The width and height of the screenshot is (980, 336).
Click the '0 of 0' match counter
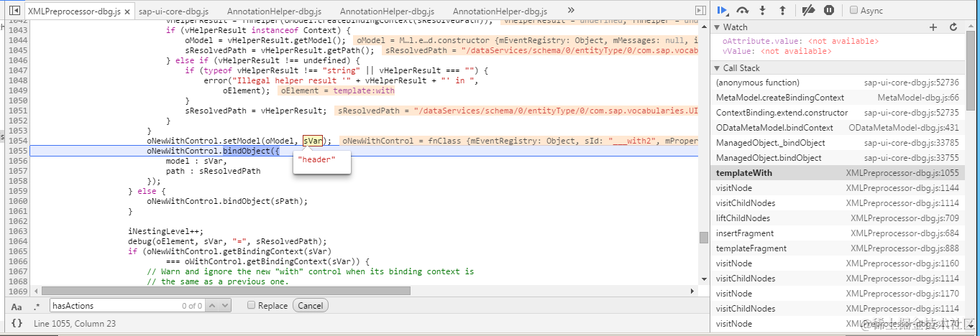click(191, 306)
